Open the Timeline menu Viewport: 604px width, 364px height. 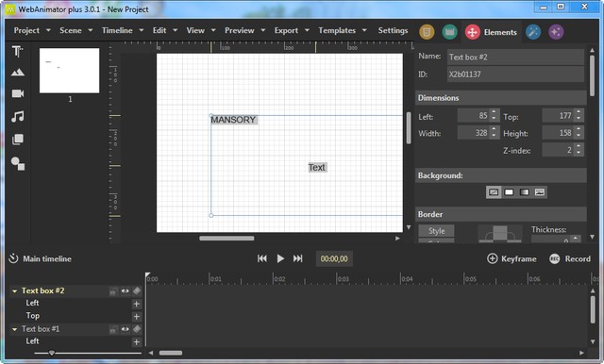117,30
